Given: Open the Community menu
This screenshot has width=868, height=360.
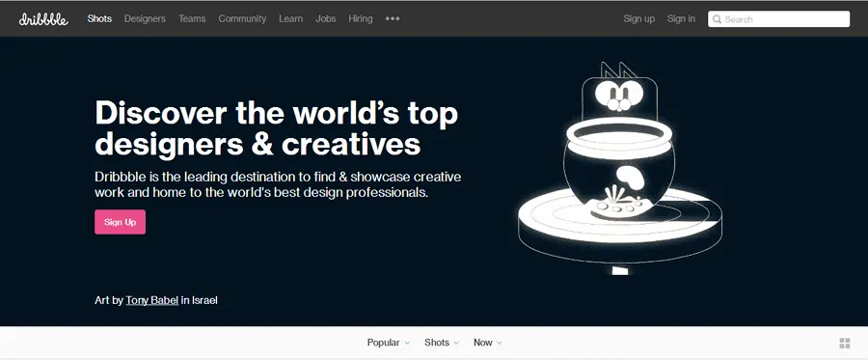Looking at the screenshot, I should [242, 18].
